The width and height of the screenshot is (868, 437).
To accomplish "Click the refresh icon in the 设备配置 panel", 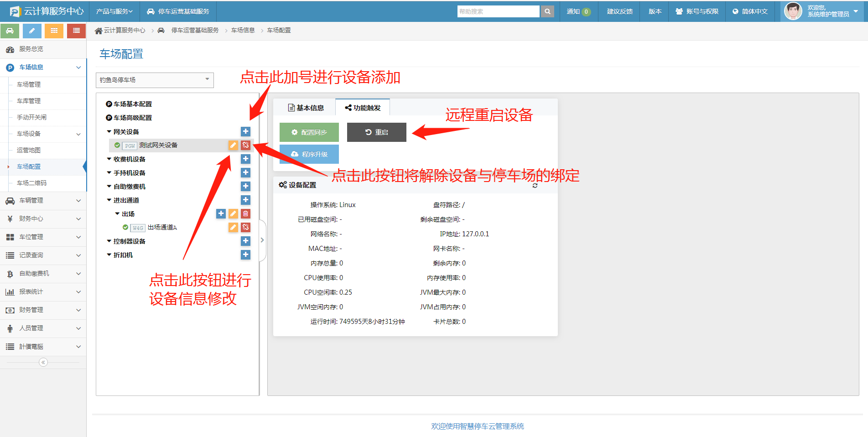I will tap(535, 185).
